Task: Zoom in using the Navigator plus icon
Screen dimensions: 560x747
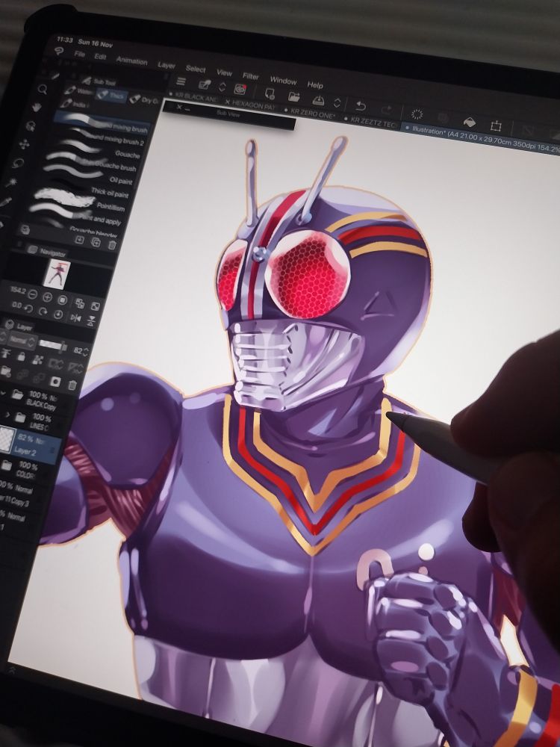Action: pyautogui.click(x=47, y=297)
